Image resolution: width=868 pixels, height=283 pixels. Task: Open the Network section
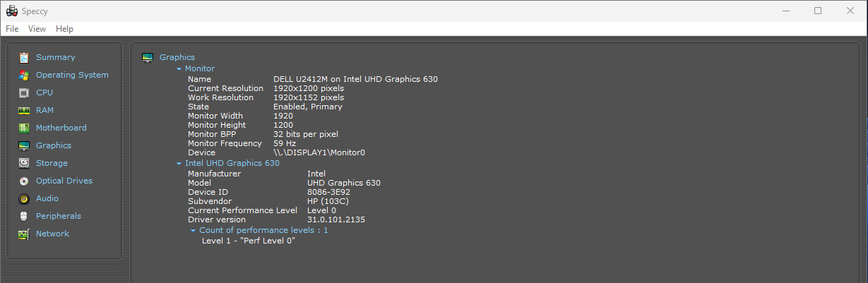[52, 234]
